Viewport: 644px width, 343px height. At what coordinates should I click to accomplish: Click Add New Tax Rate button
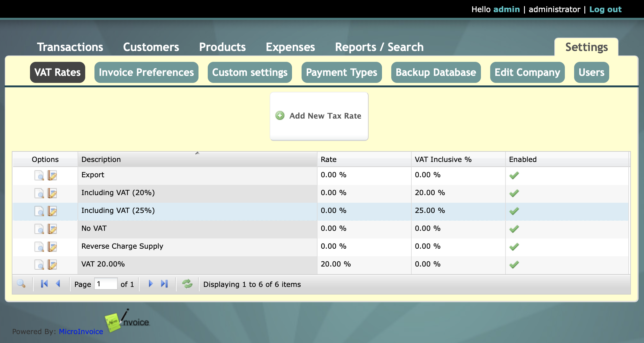tap(319, 116)
